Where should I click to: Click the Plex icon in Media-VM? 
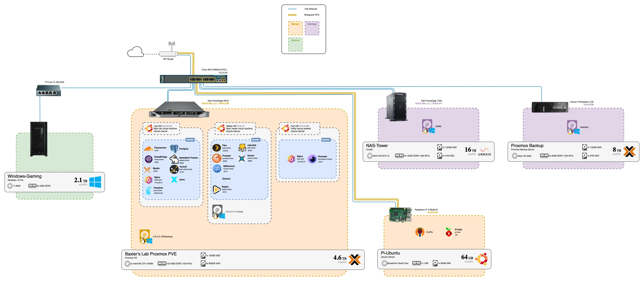click(x=216, y=148)
